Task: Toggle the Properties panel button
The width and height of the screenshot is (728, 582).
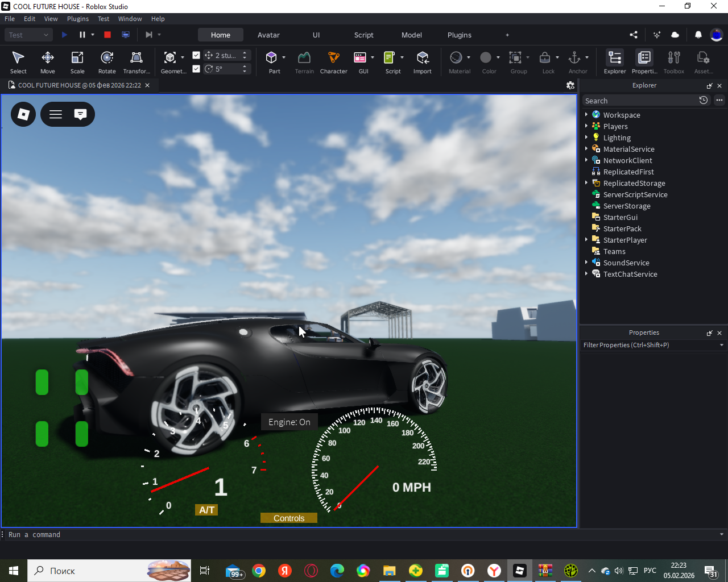Action: tap(644, 62)
